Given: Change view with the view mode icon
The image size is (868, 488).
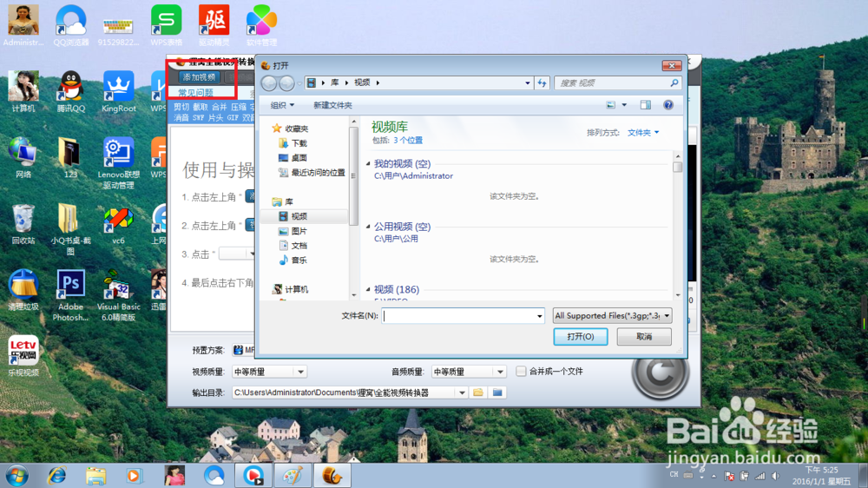Looking at the screenshot, I should [x=610, y=105].
